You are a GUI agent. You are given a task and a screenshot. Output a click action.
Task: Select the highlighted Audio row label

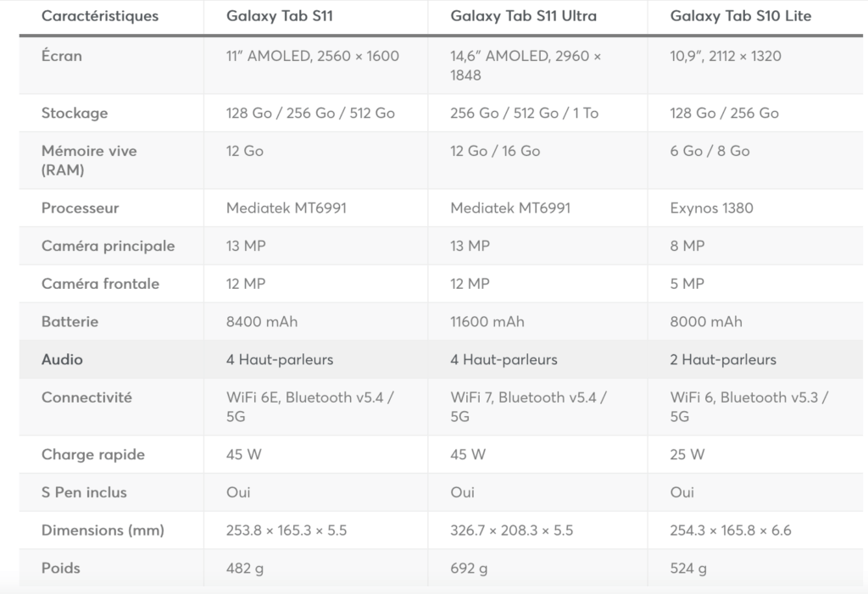(x=62, y=359)
